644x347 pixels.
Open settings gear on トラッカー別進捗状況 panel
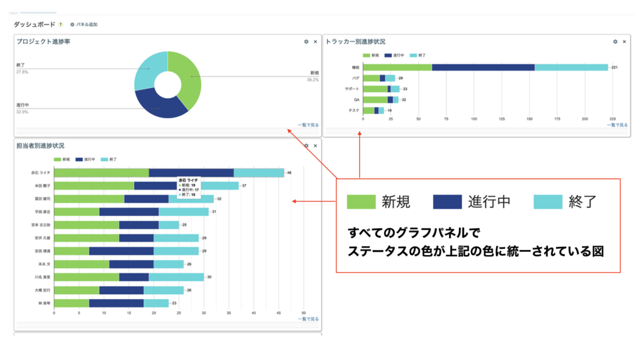point(615,42)
